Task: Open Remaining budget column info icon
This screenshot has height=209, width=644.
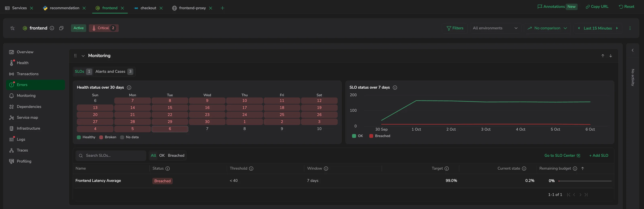Action: (575, 169)
